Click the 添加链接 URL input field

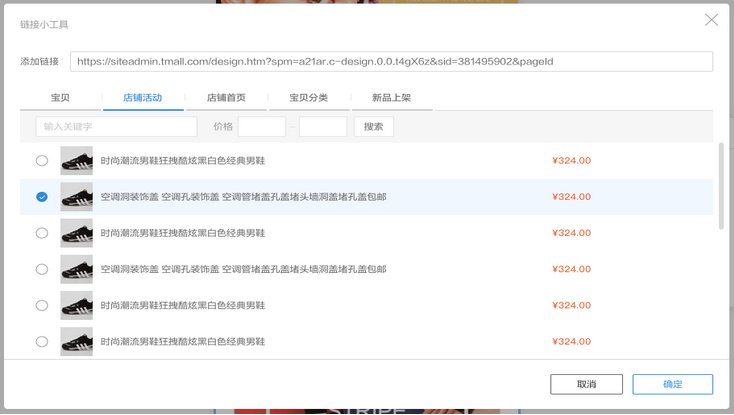pos(391,61)
